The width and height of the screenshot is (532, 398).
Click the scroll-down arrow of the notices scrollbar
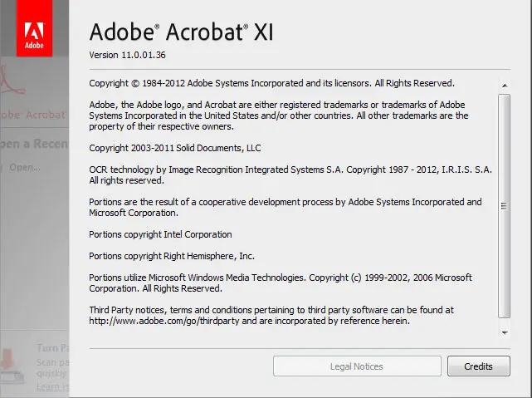pyautogui.click(x=505, y=333)
